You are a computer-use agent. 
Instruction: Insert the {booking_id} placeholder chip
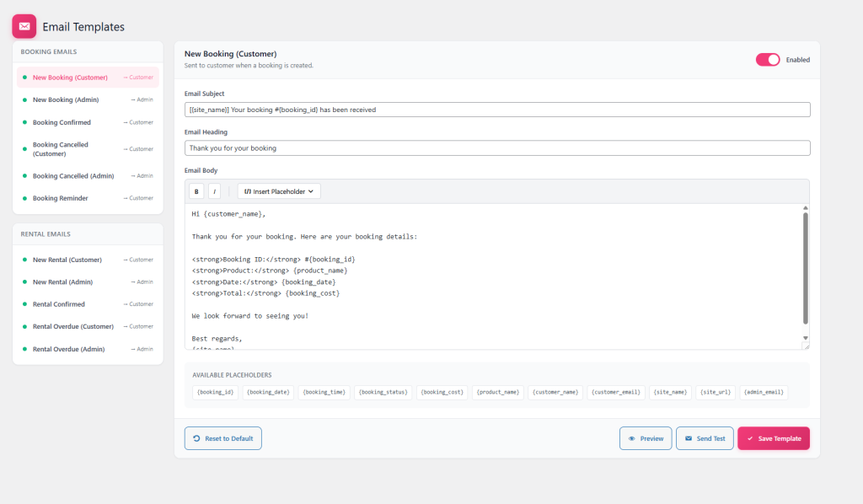click(216, 392)
